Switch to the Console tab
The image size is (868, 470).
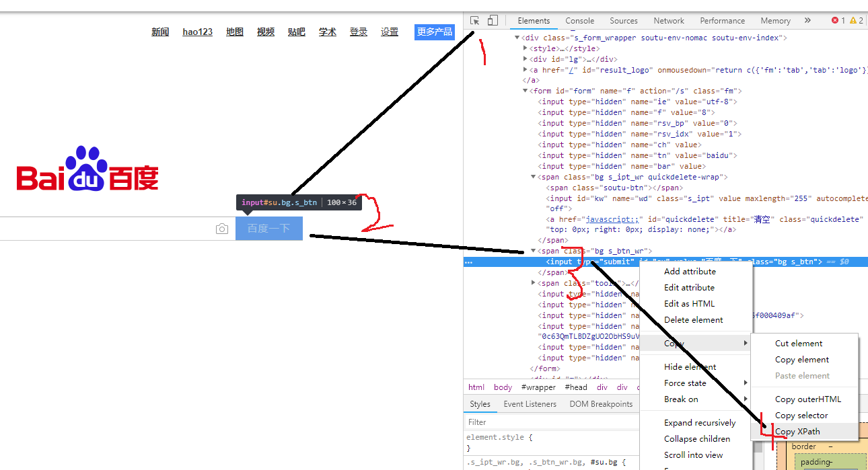pyautogui.click(x=580, y=21)
